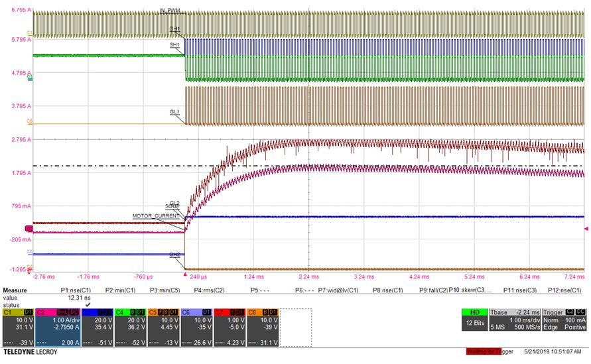The image size is (591, 364).
Task: Click the trigger level arrow on right edge
Action: 586,228
